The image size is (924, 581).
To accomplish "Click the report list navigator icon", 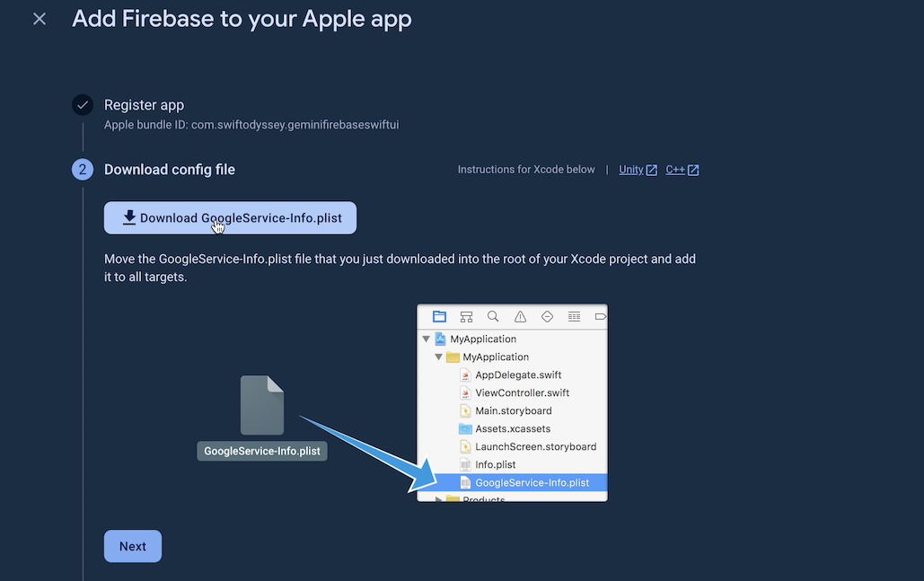I will 574,317.
